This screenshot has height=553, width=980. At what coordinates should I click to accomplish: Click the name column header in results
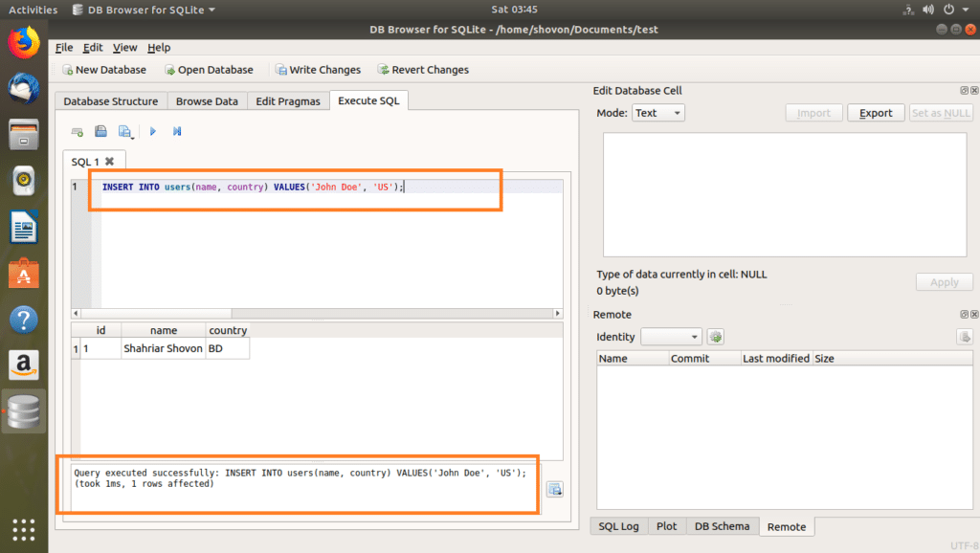coord(164,330)
